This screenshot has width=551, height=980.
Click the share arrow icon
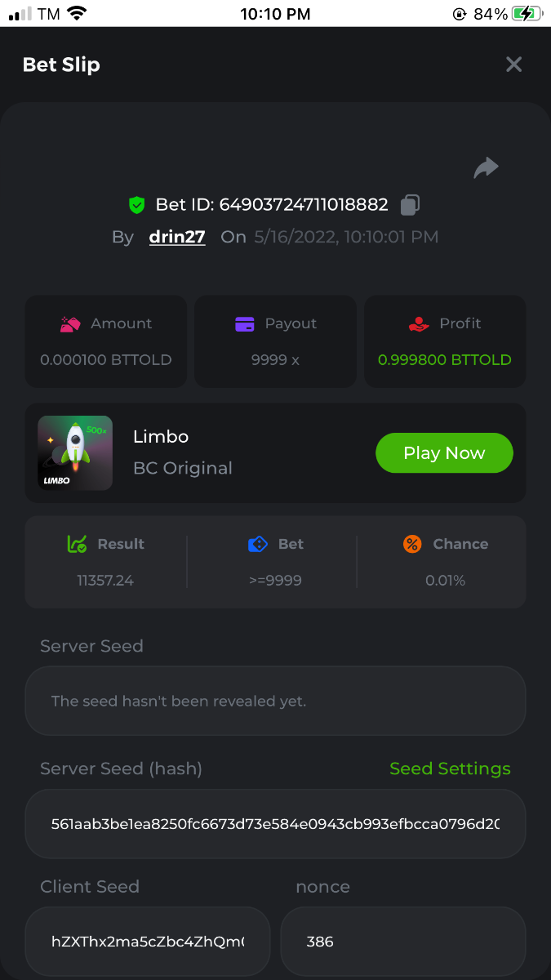[x=486, y=168]
